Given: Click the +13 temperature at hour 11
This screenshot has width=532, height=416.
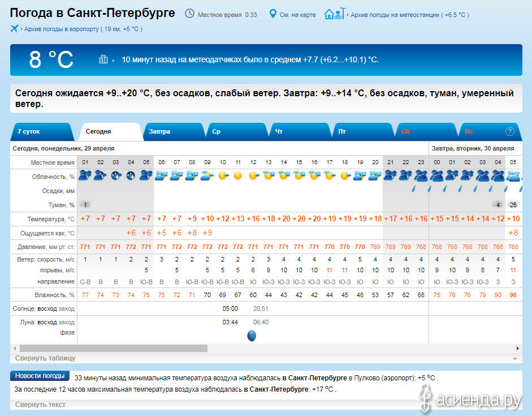Looking at the screenshot, I should (x=238, y=218).
